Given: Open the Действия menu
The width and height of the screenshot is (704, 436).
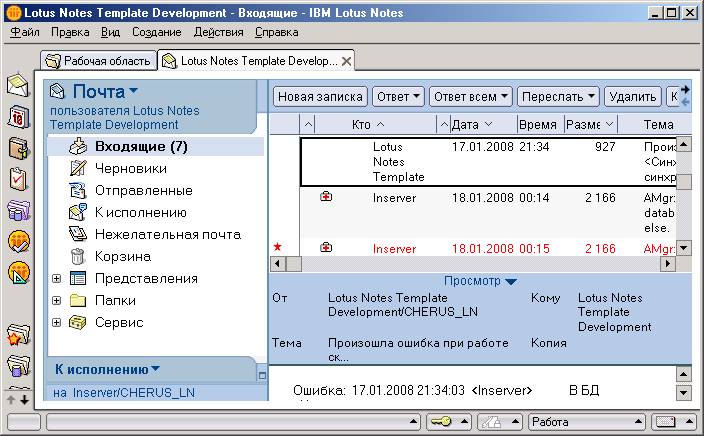Looking at the screenshot, I should coord(219,32).
